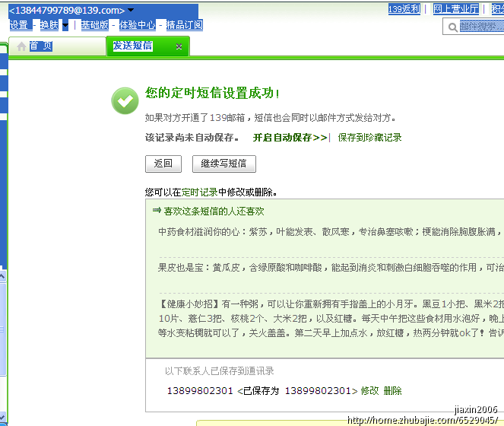The height and width of the screenshot is (426, 504).
Task: Click the left sidebar scroll down arrow
Action: (2, 417)
